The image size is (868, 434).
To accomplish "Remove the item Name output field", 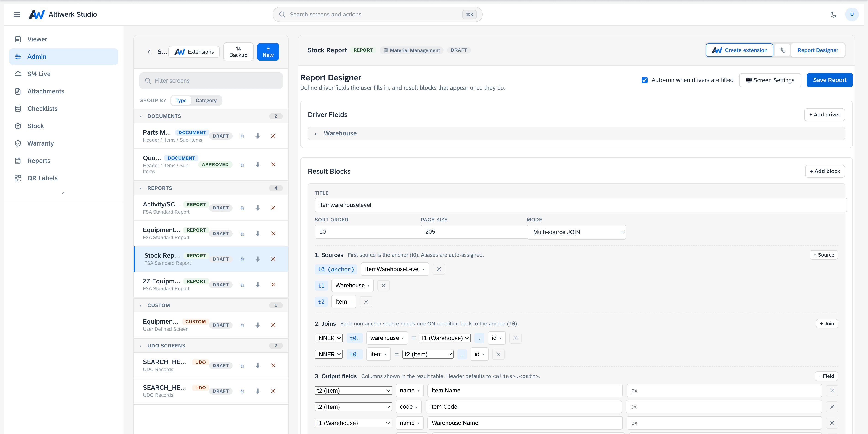I will (832, 391).
